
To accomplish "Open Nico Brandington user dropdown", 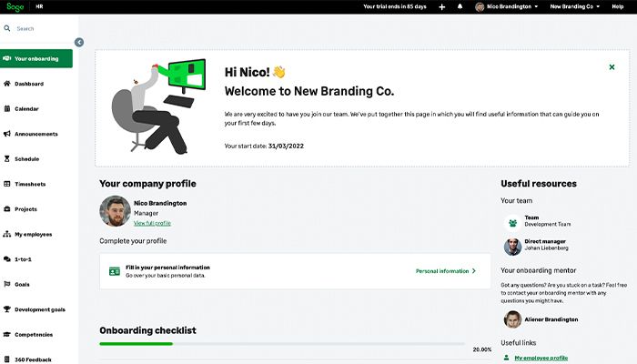I will 511,6.
